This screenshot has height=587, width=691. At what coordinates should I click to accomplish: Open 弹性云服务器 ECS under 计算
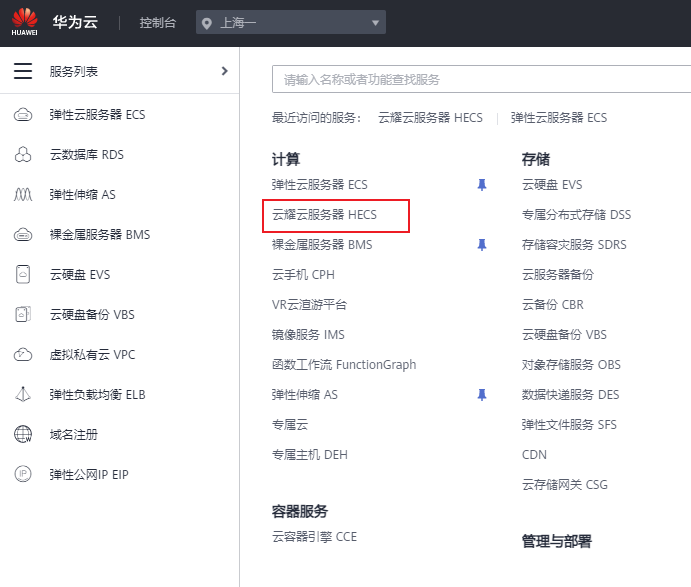(319, 185)
